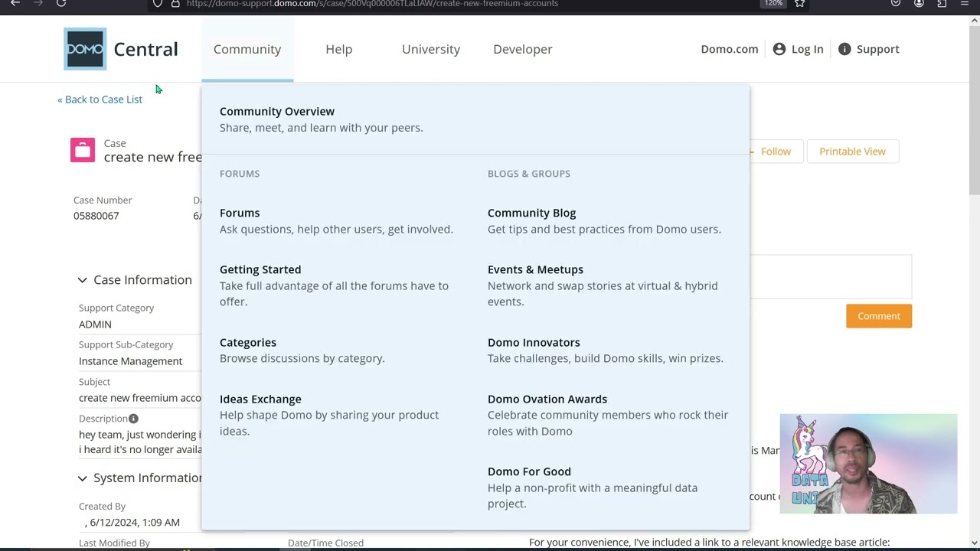Open Community Overview
Image resolution: width=980 pixels, height=551 pixels.
pos(277,112)
